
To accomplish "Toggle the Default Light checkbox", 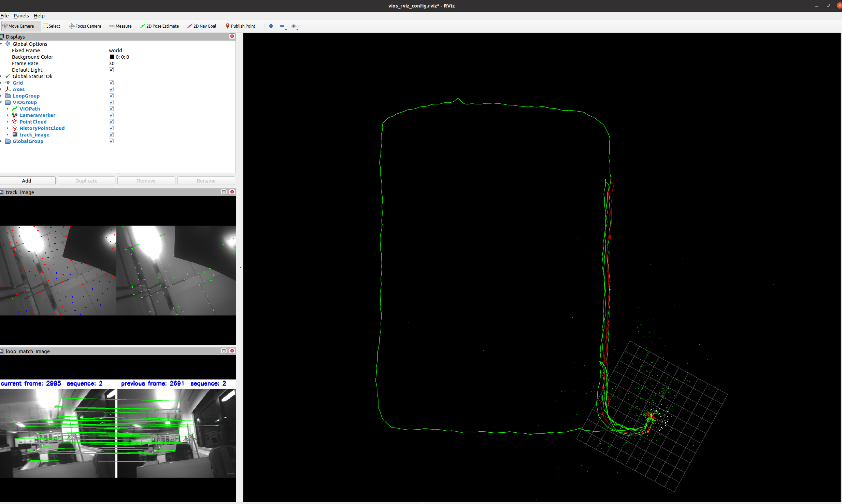I will pyautogui.click(x=111, y=70).
